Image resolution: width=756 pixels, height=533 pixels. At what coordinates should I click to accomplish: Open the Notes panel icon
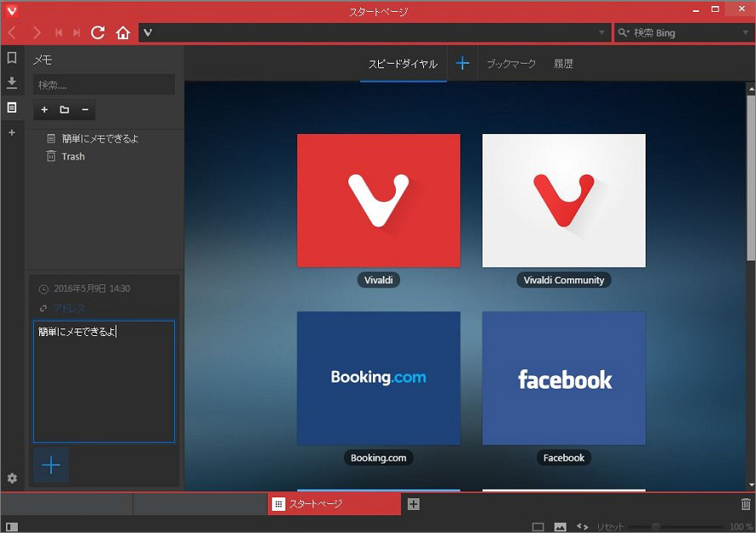(12, 108)
